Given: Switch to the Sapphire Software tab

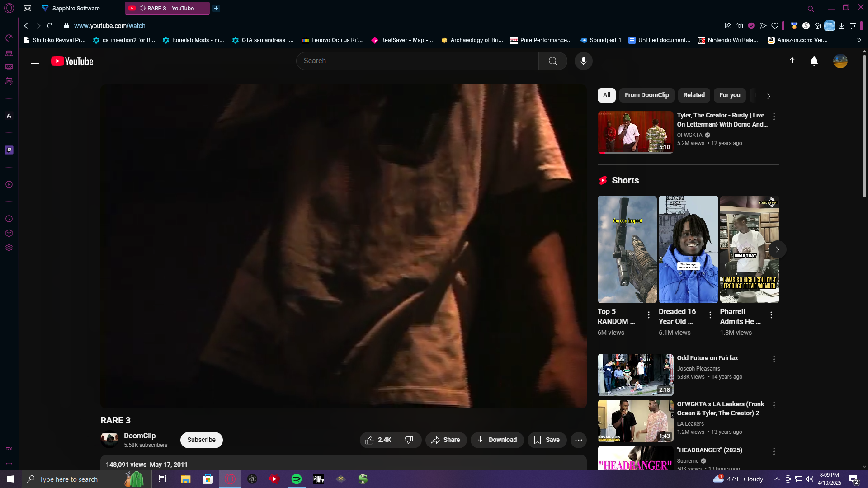Looking at the screenshot, I should coord(76,8).
